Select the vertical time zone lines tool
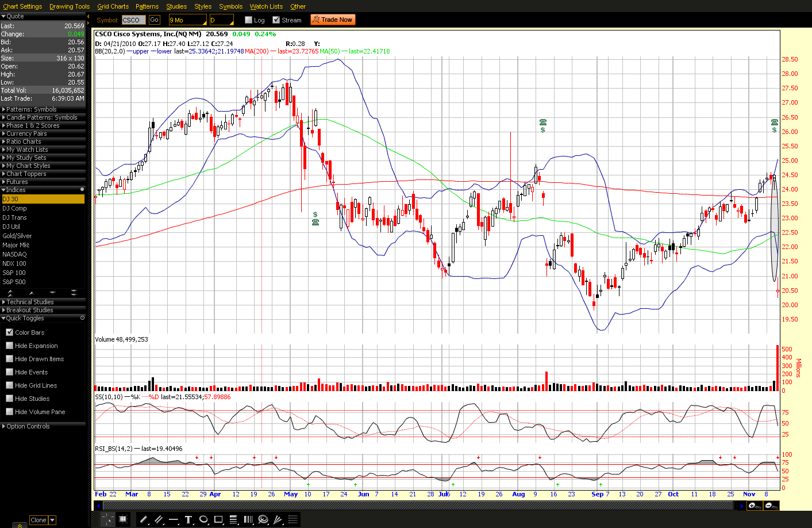This screenshot has height=528, width=812. (248, 519)
